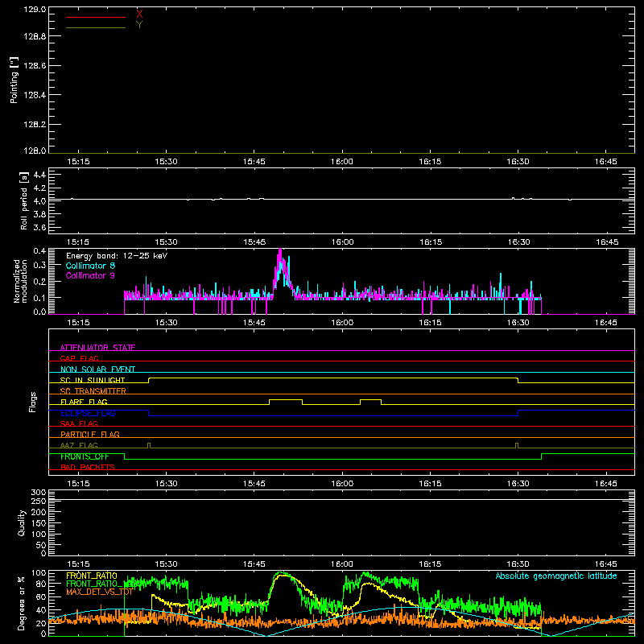
Task: Click the 50 tick on Quality axis
Action: [x=41, y=545]
